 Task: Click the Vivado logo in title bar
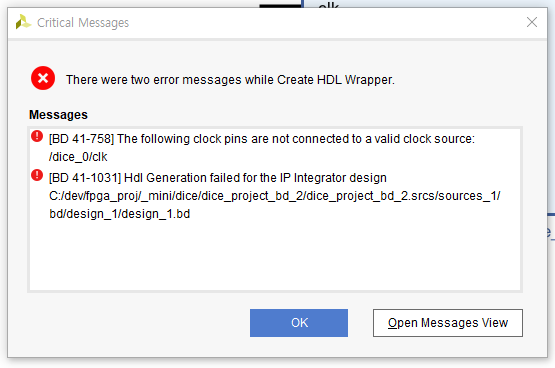(23, 22)
